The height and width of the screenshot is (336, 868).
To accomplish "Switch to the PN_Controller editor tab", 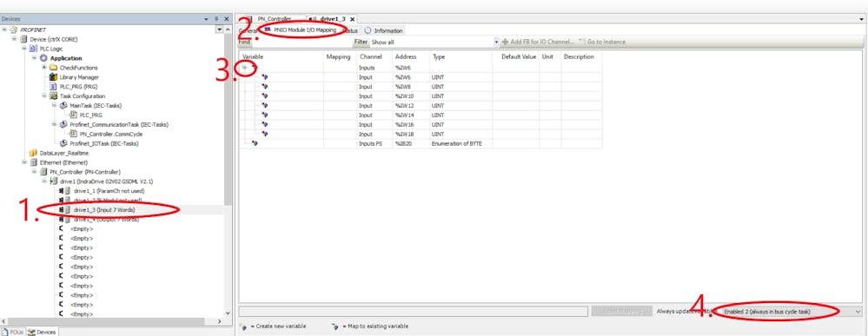I will (274, 19).
